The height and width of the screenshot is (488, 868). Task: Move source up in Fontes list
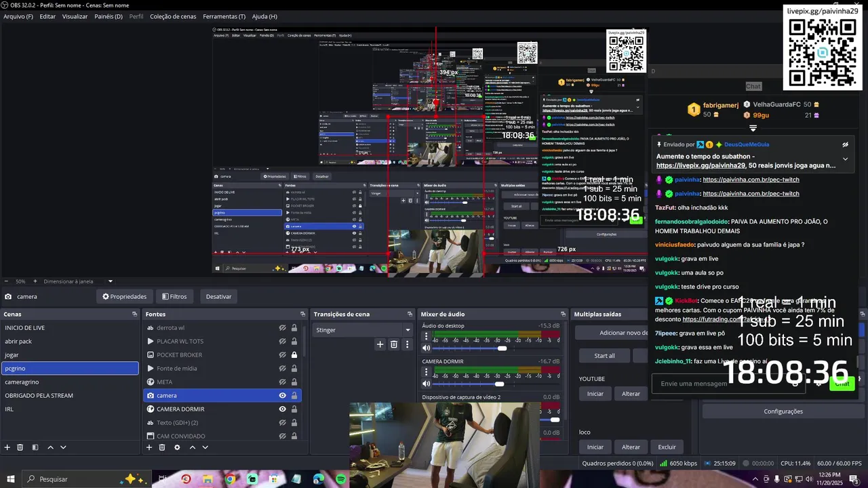tap(192, 447)
